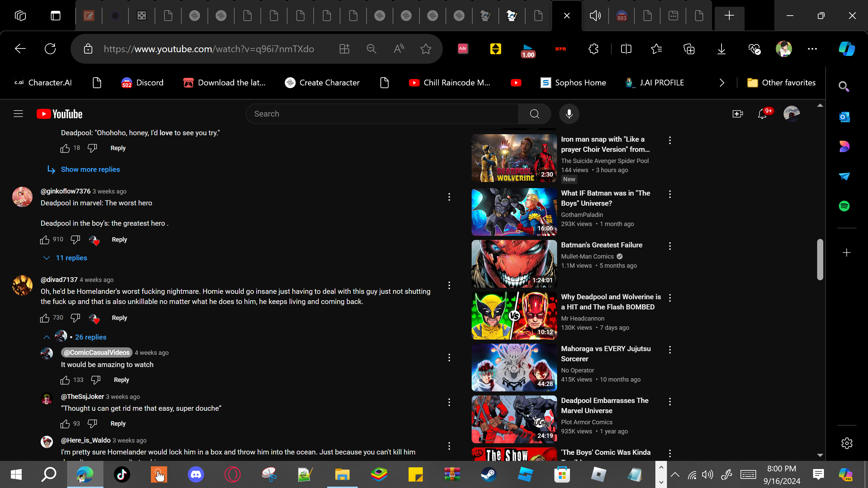The height and width of the screenshot is (488, 868).
Task: Open YouTube hamburger guide menu
Action: (18, 114)
